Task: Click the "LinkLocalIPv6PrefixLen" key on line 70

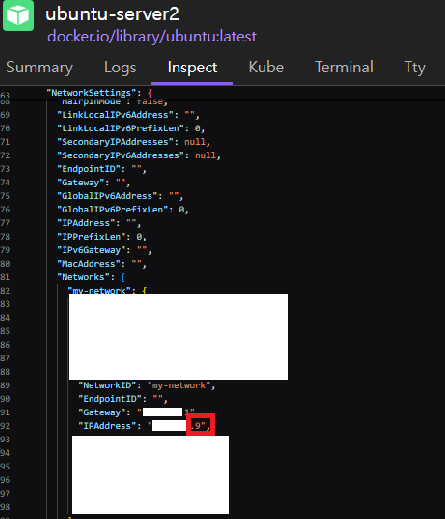Action: point(121,128)
